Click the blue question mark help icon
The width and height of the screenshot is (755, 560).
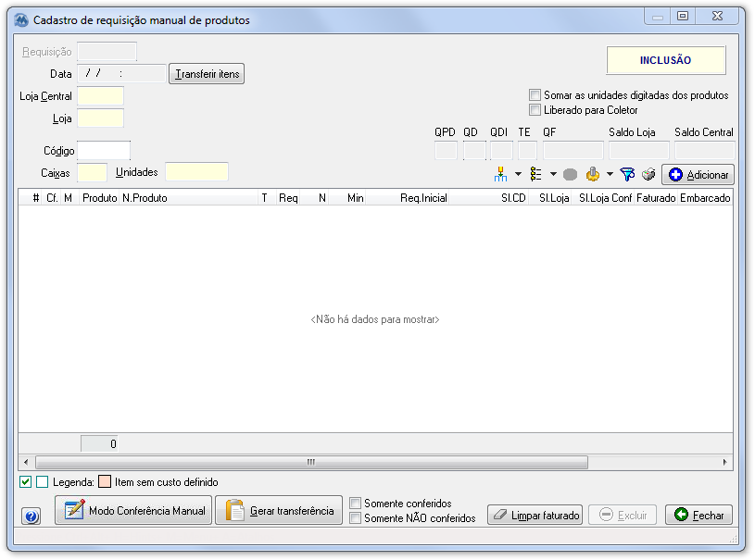(31, 516)
